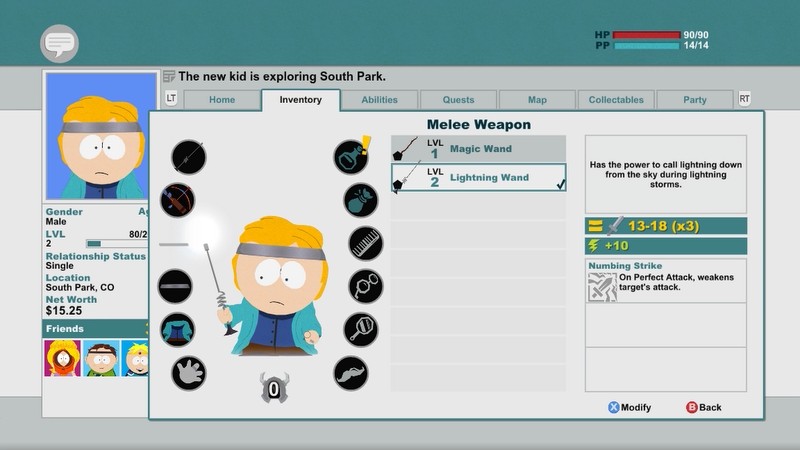
Task: Click the Lightning Wand item icon
Action: click(x=407, y=177)
